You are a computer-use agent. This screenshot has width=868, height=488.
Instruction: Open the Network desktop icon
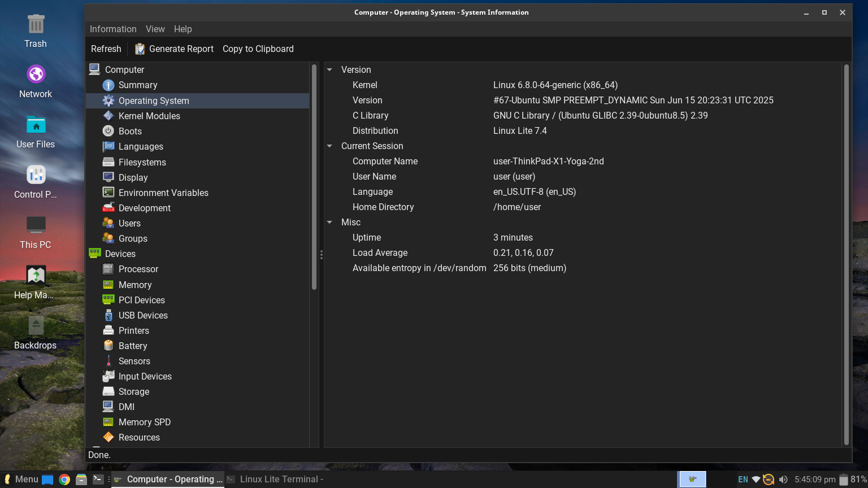(x=36, y=82)
